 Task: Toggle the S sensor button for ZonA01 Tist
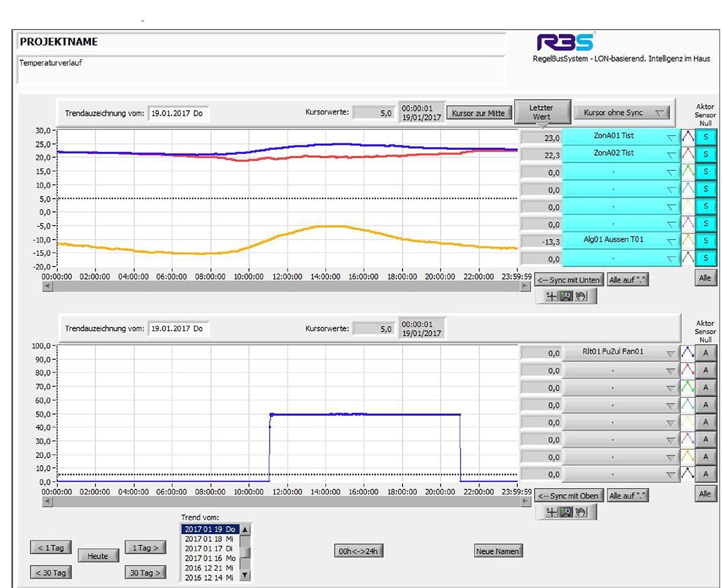[706, 138]
